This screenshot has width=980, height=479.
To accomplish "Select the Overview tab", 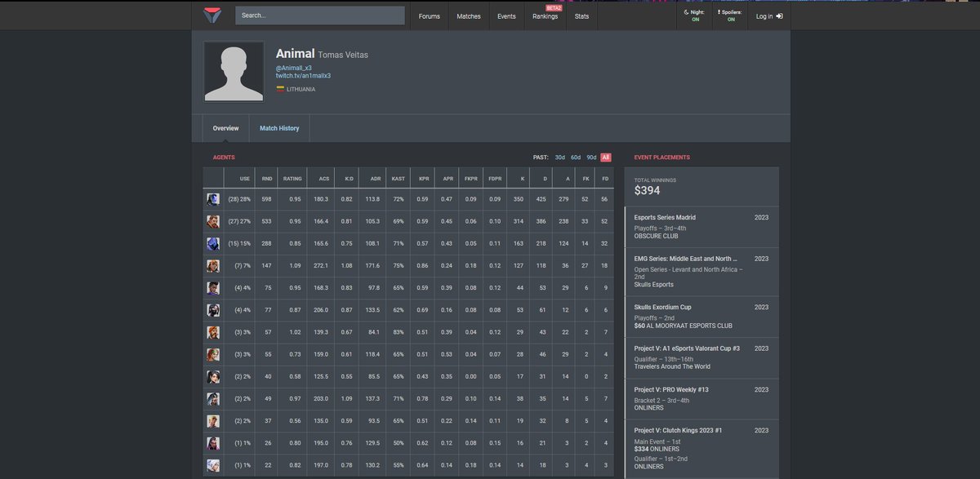I will (226, 128).
